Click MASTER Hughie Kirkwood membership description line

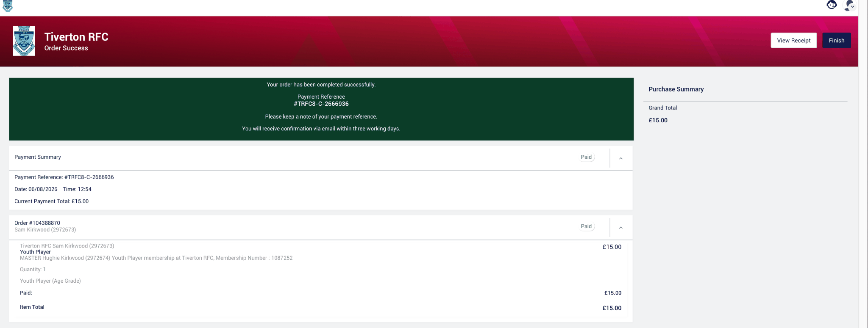click(x=156, y=258)
